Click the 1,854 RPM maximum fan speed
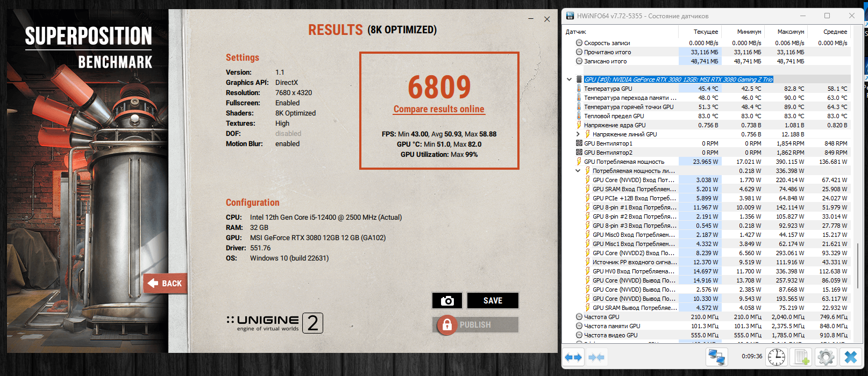Viewport: 868px width, 376px height. [x=791, y=143]
